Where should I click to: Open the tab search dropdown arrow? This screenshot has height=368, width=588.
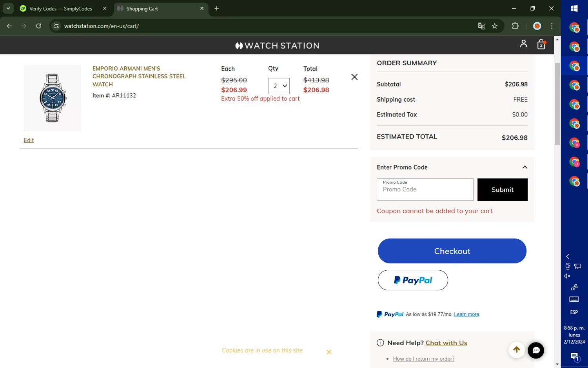8,8
